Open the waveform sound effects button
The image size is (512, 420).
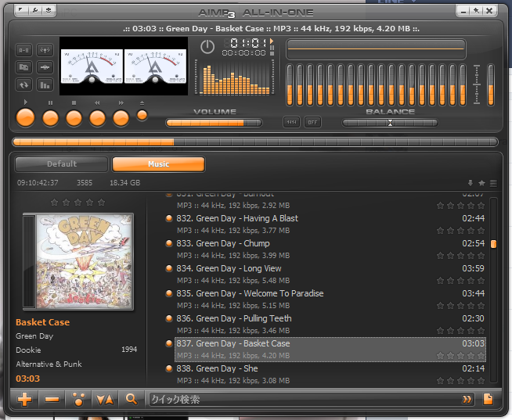[45, 67]
